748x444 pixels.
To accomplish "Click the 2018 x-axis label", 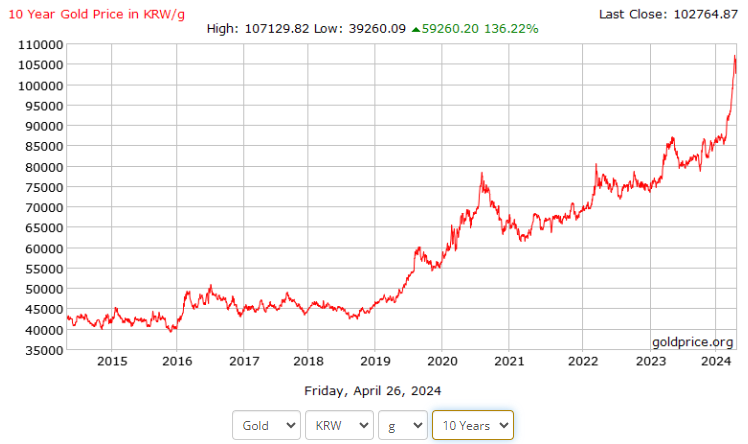I will click(308, 361).
